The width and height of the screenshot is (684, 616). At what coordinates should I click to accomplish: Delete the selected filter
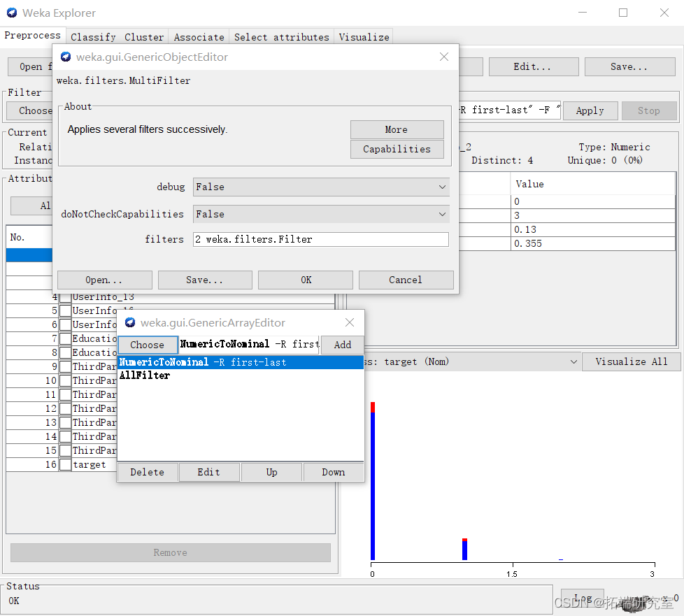148,473
